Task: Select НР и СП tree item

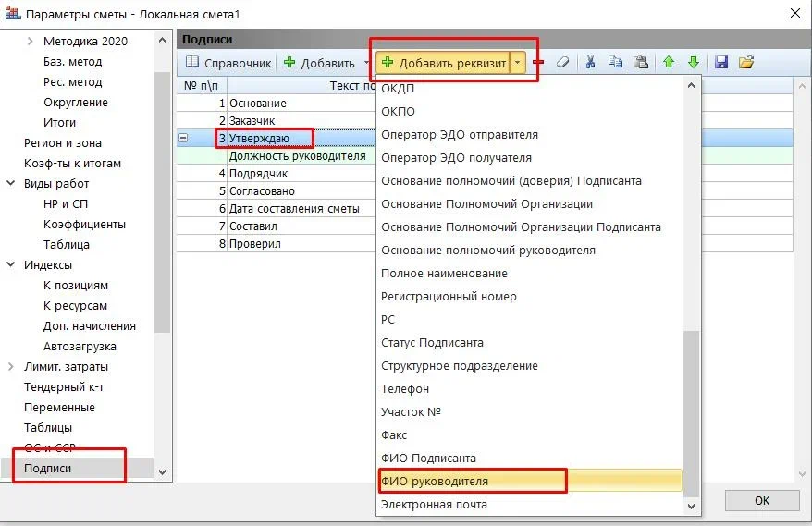Action: point(66,204)
